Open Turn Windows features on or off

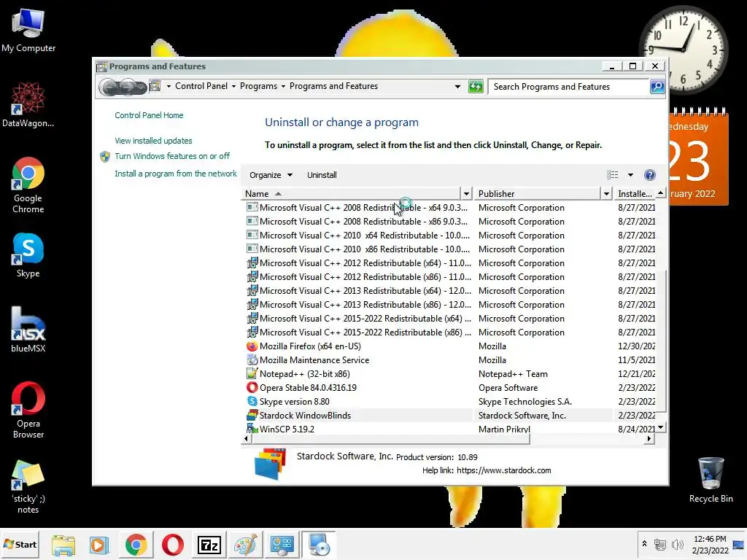click(172, 156)
